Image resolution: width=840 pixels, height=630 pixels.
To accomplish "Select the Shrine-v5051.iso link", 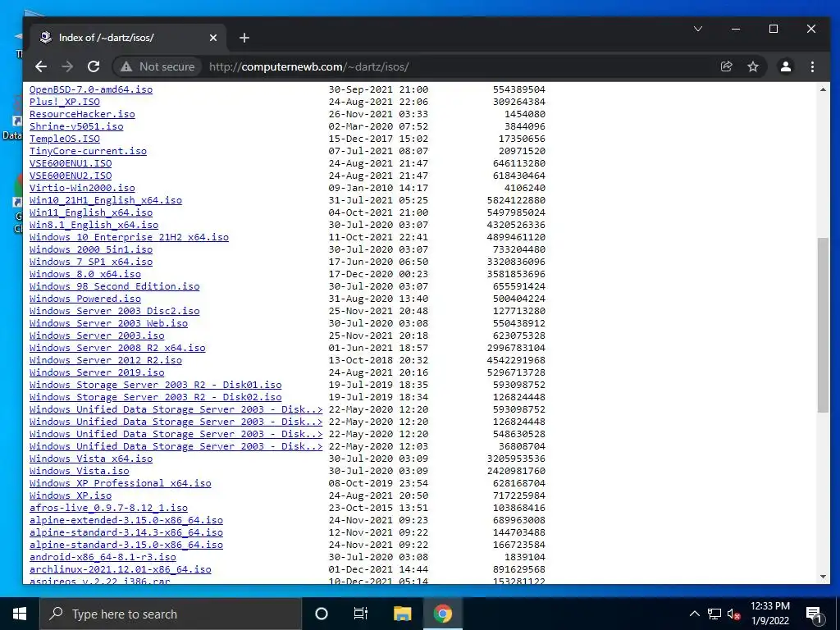I will point(76,126).
